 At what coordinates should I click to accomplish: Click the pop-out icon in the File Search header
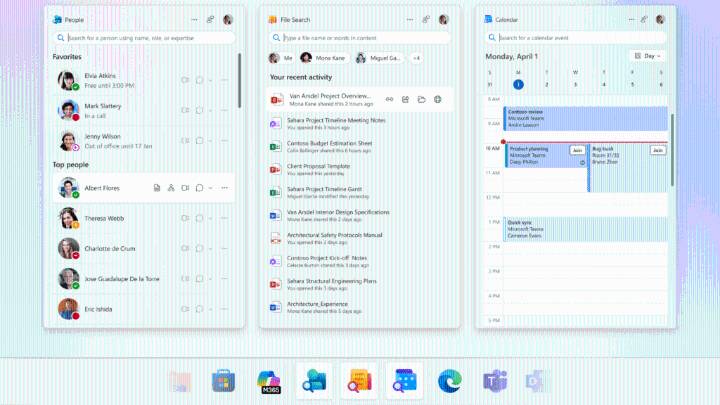426,20
